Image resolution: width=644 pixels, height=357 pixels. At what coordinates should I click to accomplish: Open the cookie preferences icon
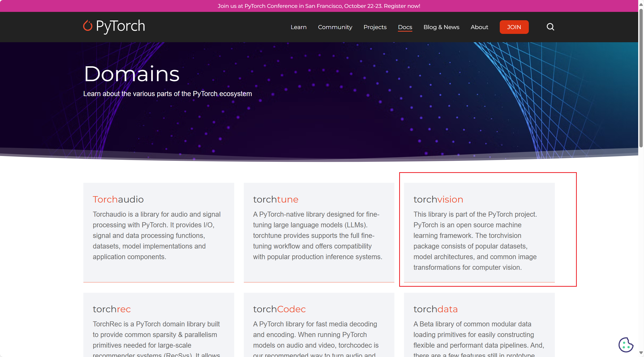pyautogui.click(x=626, y=345)
